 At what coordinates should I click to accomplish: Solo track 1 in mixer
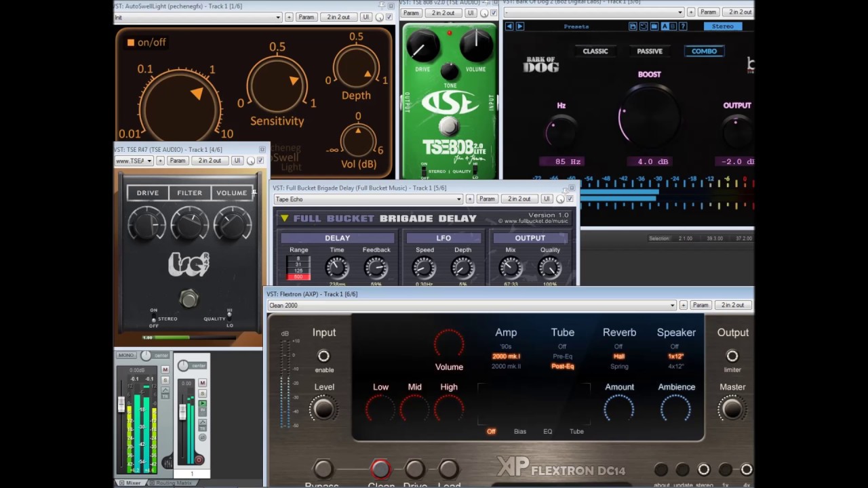coord(202,394)
